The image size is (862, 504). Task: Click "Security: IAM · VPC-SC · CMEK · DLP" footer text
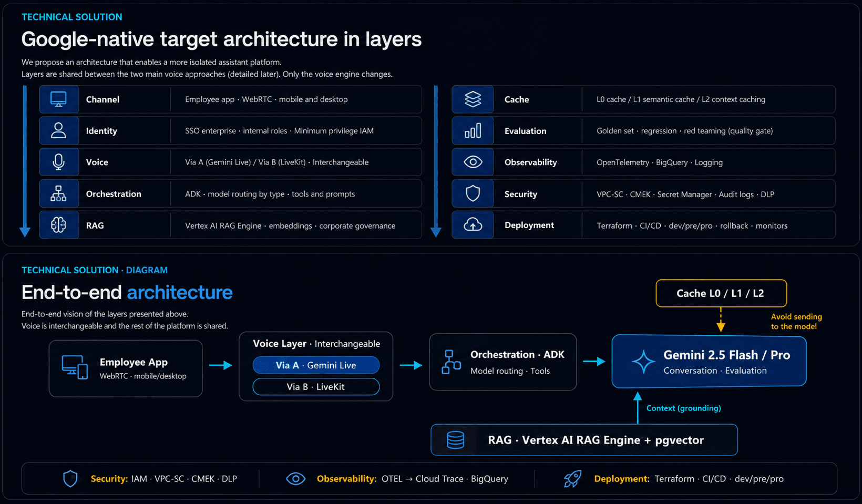coord(164,479)
